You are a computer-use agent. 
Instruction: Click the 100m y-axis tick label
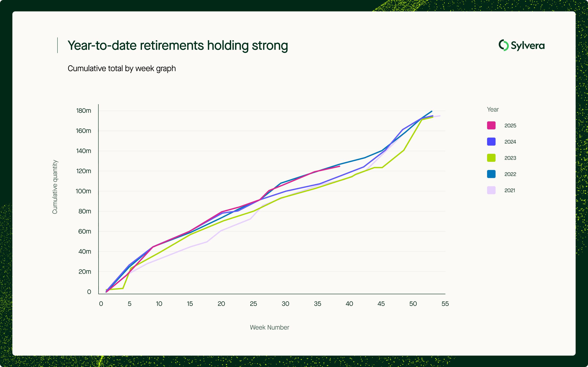83,191
